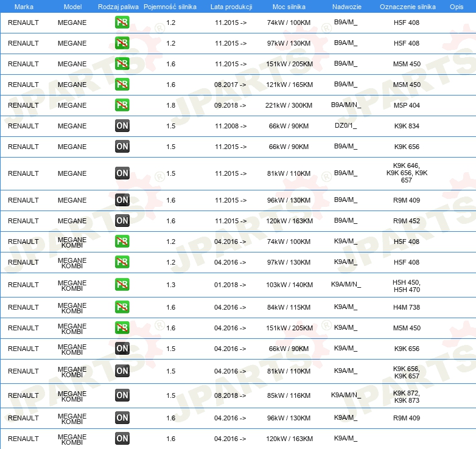Viewport: 476px width, 449px height.
Task: Click the Marka column header
Action: tap(24, 7)
